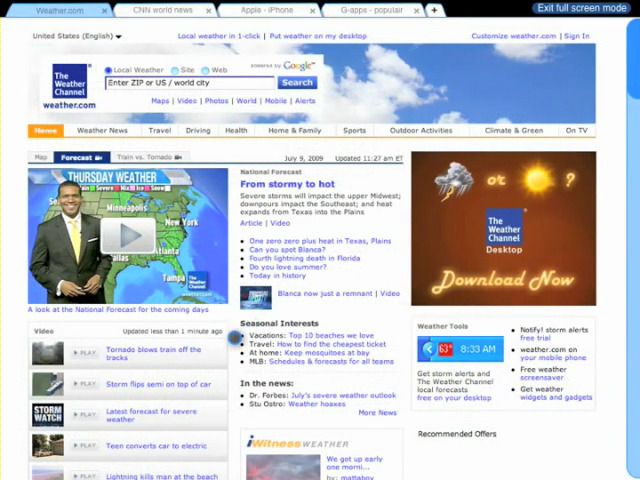Open the Alerts link under search
This screenshot has height=480, width=640.
[x=305, y=101]
